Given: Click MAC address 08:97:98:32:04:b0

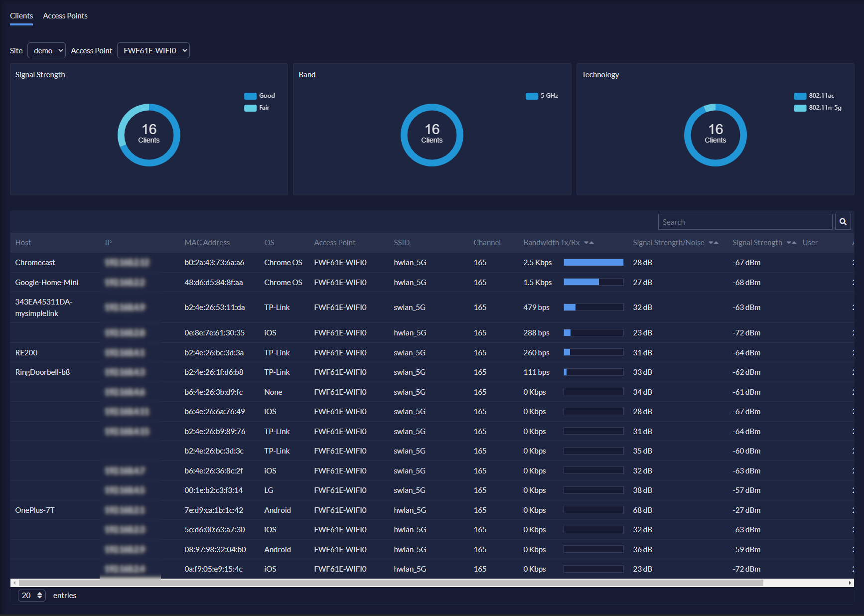Looking at the screenshot, I should (x=215, y=550).
